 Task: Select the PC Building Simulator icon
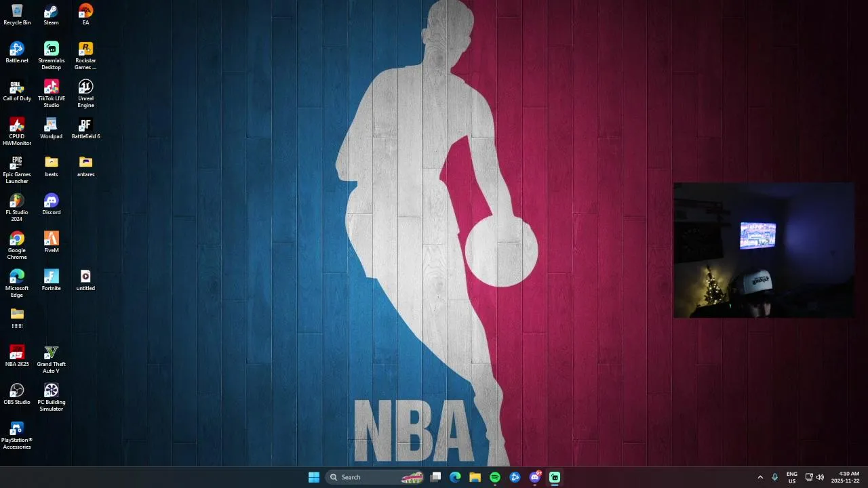click(51, 397)
